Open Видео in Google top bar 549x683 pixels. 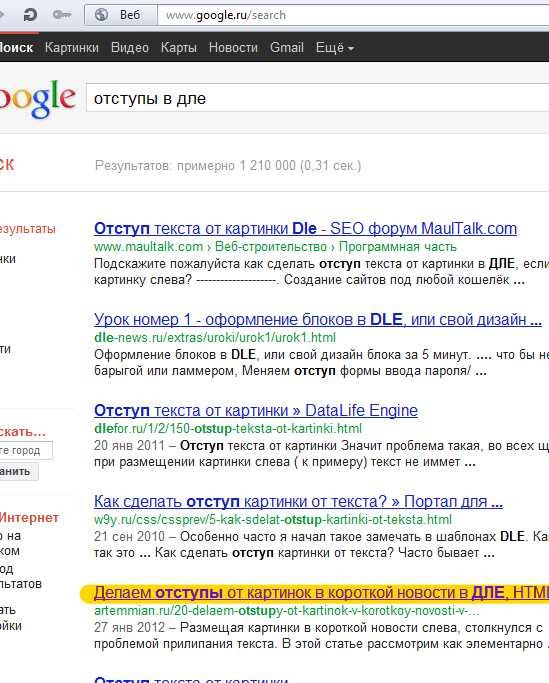point(130,47)
